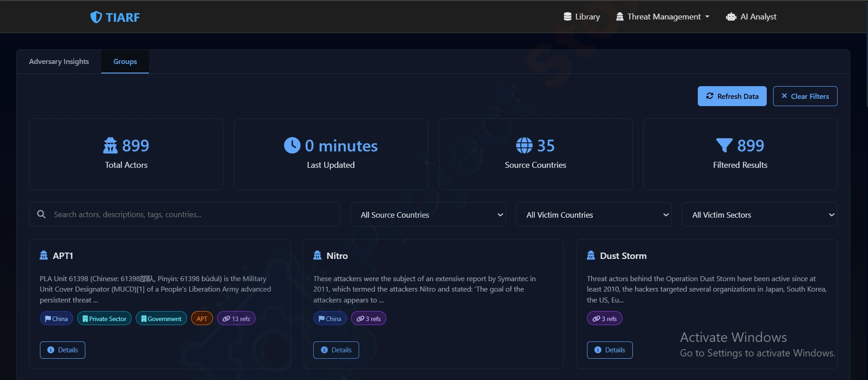Click the flag icon in APT1 China tag
Screen dimensions: 868x380
click(48, 319)
